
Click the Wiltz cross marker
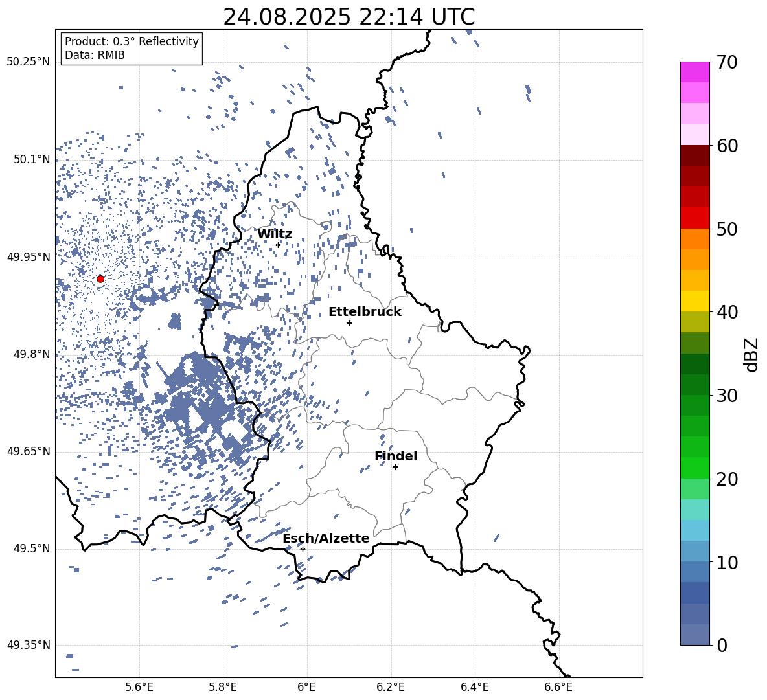(x=279, y=245)
